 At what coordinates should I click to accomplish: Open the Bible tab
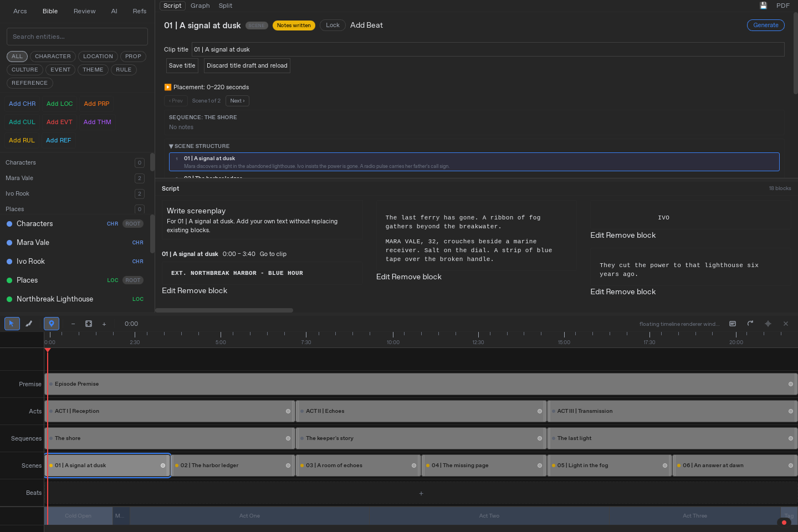[x=50, y=11]
